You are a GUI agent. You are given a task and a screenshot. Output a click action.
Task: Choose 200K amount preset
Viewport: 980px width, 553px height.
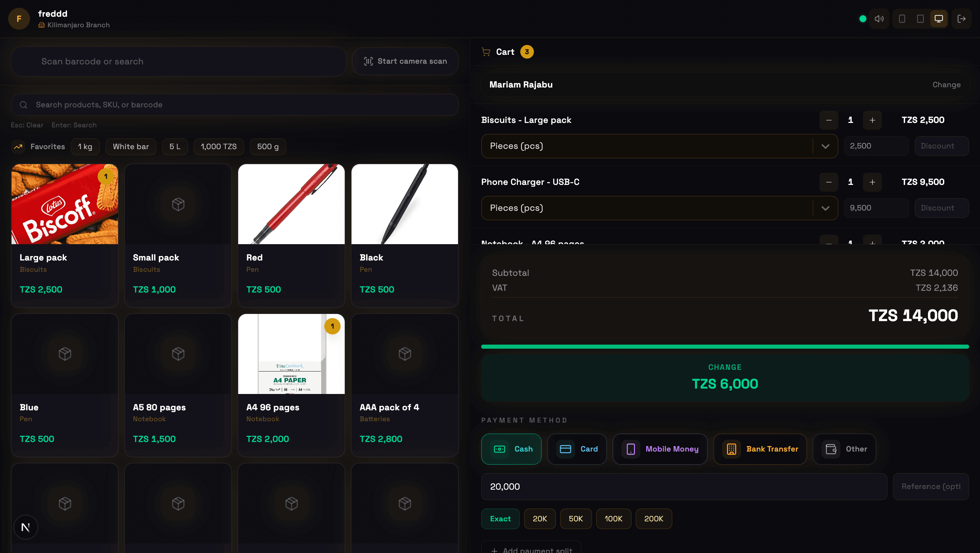click(x=654, y=519)
